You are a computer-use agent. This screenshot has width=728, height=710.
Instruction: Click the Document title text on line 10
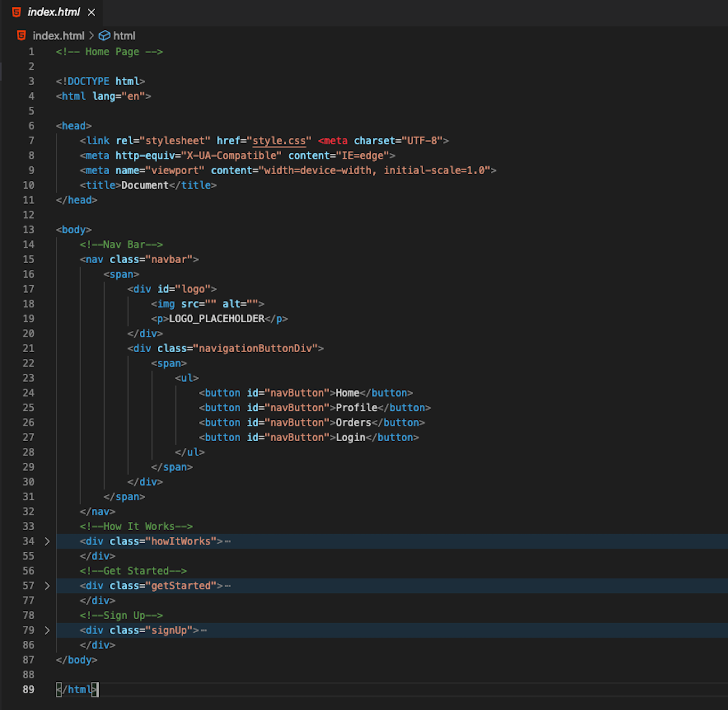tap(144, 185)
